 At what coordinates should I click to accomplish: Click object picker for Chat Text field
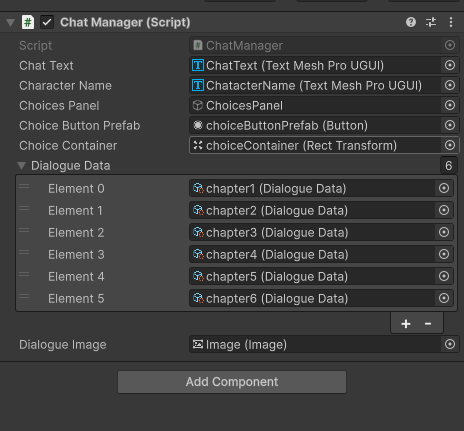coord(450,65)
